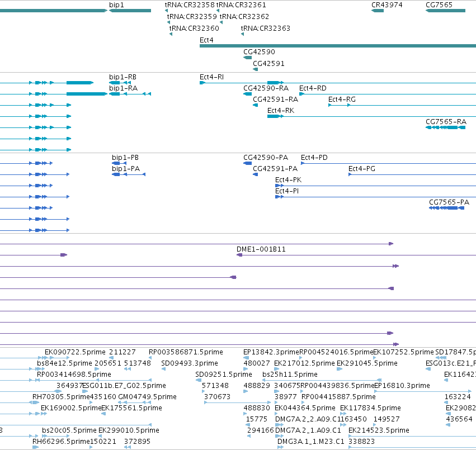Screen dimensions: 476x450
Task: Click the tRNA:CR32358 label
Action: (190, 5)
